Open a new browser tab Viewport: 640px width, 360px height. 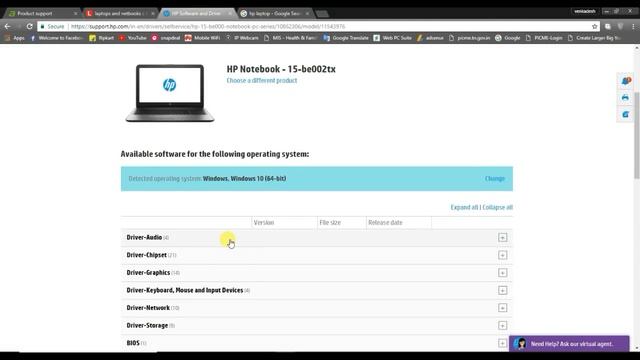[x=322, y=14]
